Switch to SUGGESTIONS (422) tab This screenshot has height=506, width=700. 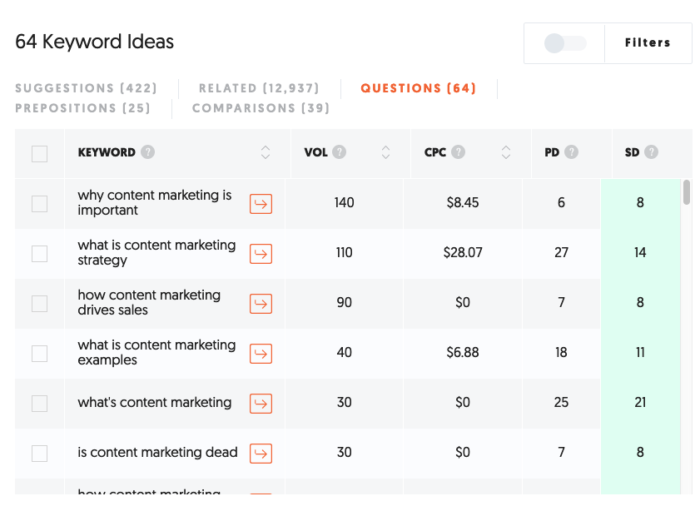tap(86, 88)
